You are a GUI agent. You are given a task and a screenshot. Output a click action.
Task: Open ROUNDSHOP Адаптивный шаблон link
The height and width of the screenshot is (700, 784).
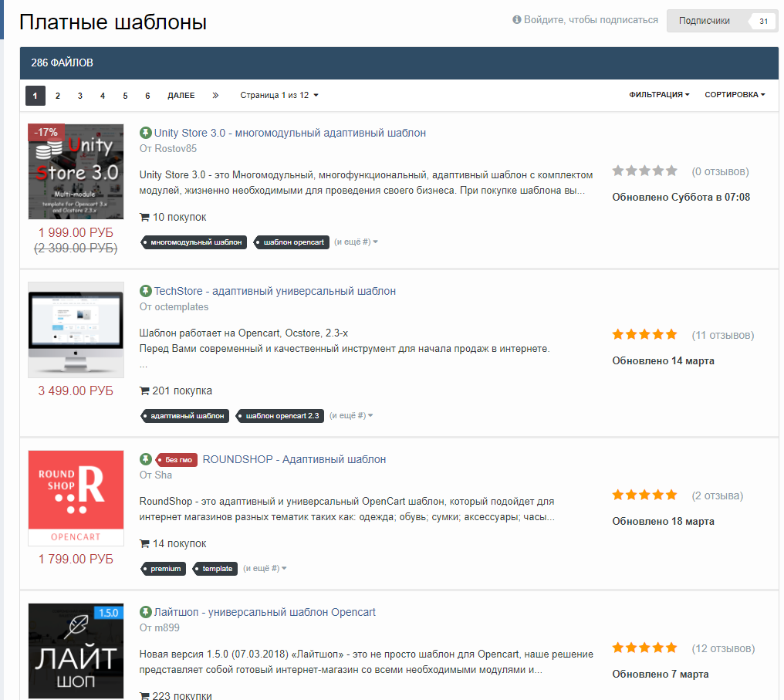coord(294,459)
